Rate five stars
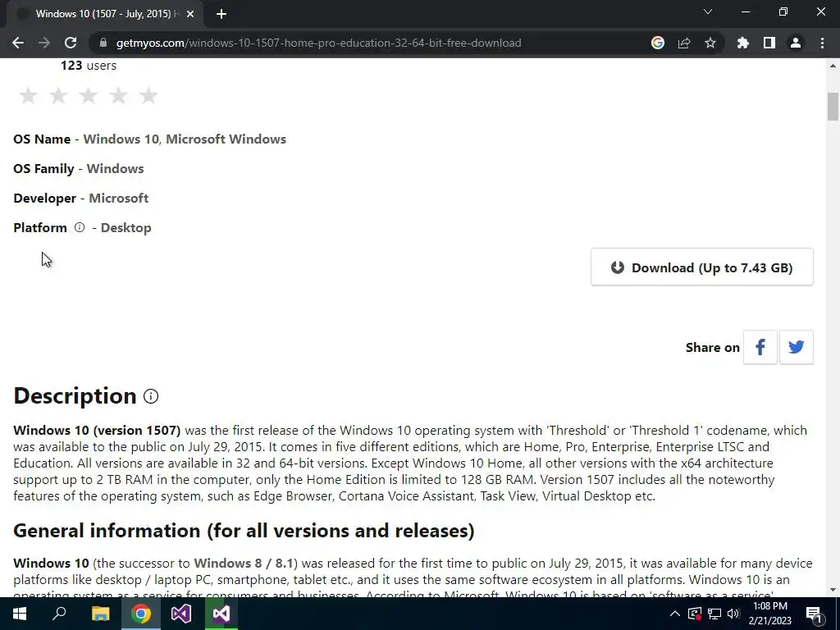Viewport: 840px width, 630px height. click(148, 96)
